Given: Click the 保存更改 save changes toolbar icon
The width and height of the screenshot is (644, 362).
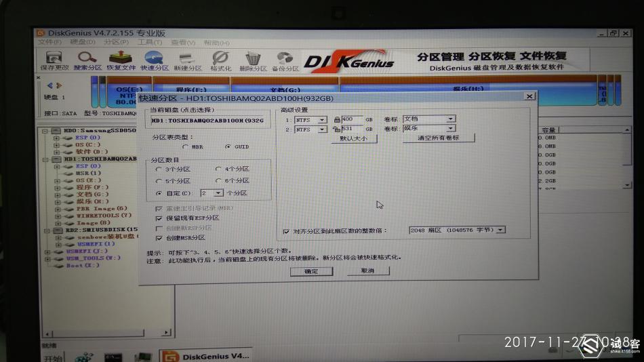Looking at the screenshot, I should coord(54,61).
